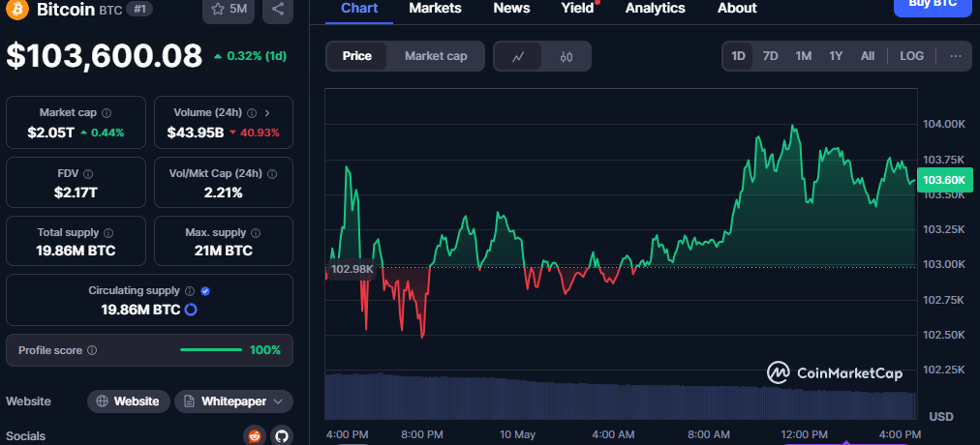
Task: Show Circulating supply info icon
Action: [190, 291]
